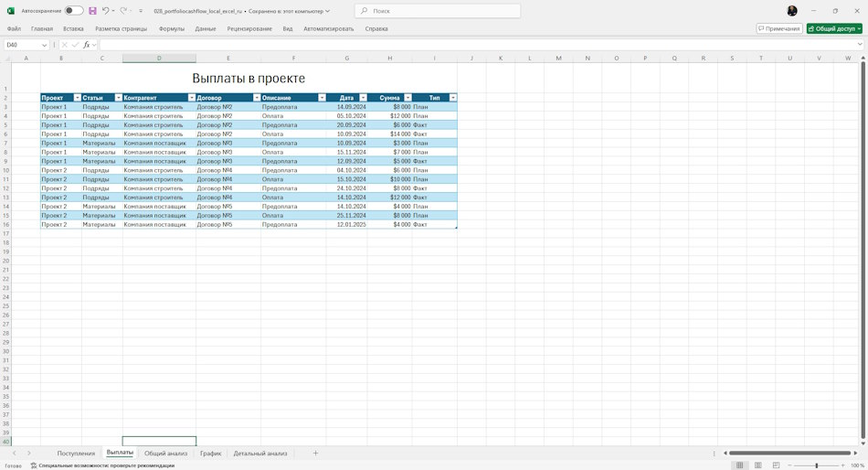Click previous sheet navigation arrow

pos(15,454)
